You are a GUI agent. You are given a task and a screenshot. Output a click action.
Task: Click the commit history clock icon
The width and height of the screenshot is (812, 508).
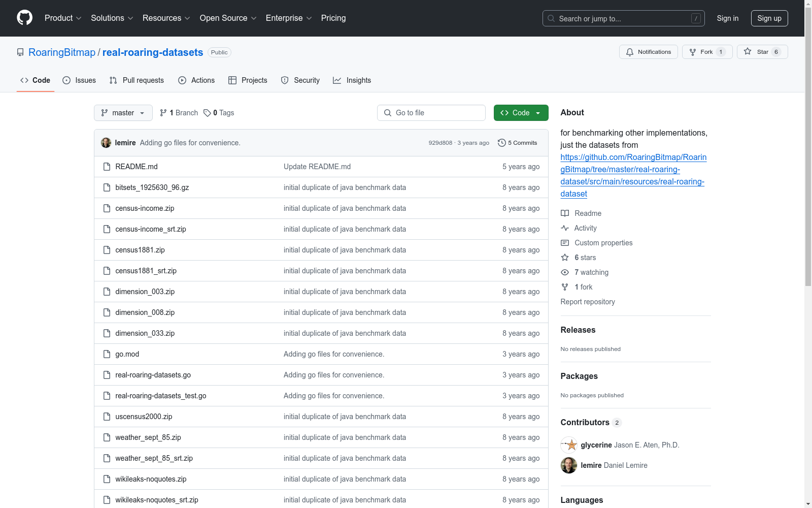[502, 143]
